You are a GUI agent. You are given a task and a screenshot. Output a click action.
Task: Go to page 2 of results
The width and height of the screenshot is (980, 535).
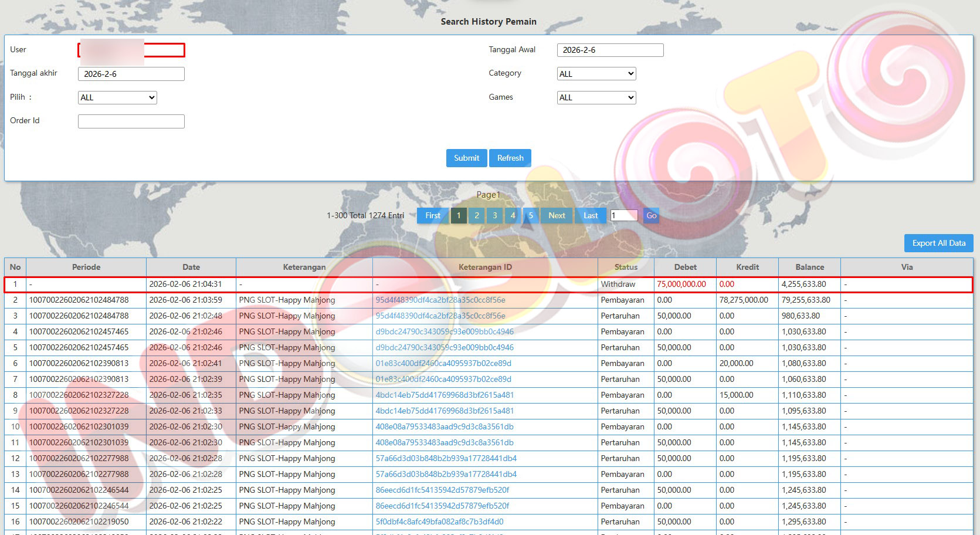coord(477,215)
